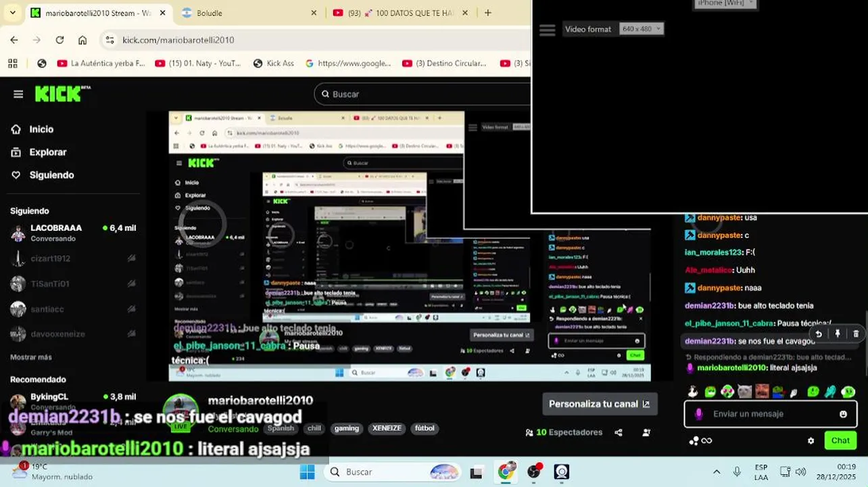The height and width of the screenshot is (487, 868).
Task: Open a new browser tab
Action: tap(488, 13)
